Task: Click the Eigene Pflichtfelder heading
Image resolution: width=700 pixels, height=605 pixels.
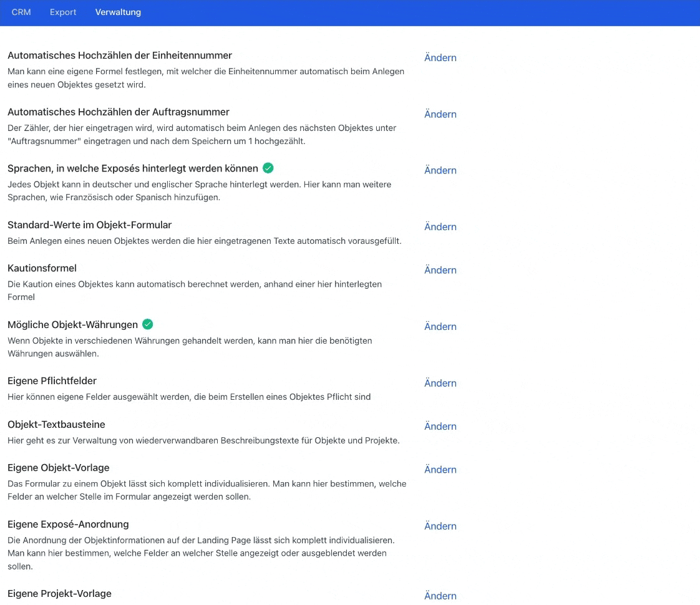Action: coord(52,380)
